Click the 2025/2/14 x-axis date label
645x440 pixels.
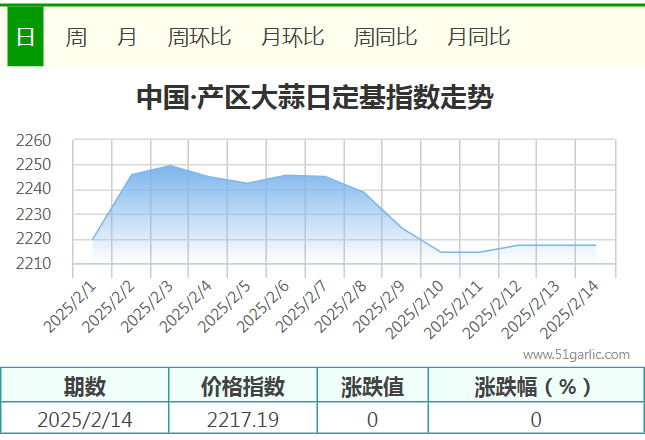(x=569, y=310)
